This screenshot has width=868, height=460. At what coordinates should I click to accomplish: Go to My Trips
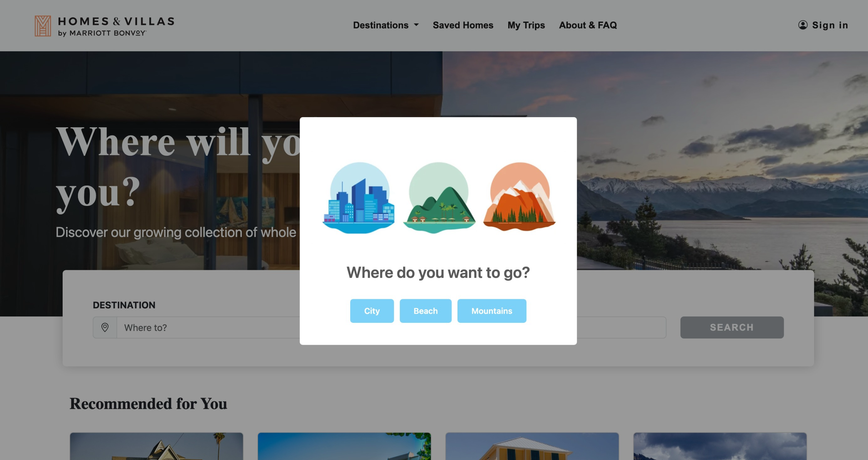point(526,25)
